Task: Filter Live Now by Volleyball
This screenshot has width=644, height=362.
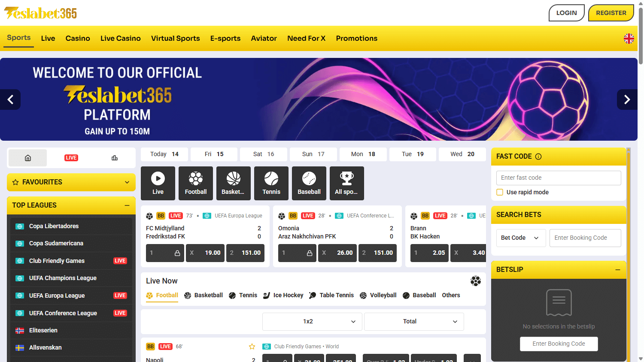Action: [378, 295]
